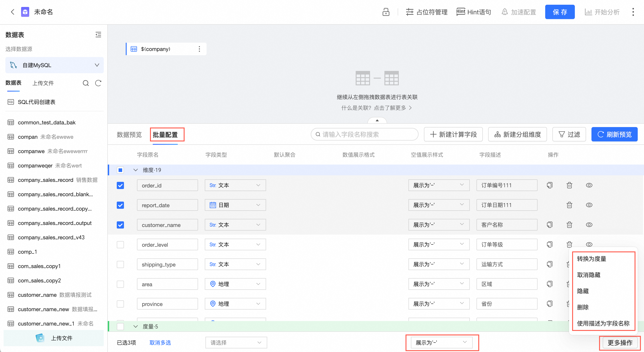Click 新建计算字段 button
Viewport: 644px width, 352px height.
pyautogui.click(x=453, y=134)
